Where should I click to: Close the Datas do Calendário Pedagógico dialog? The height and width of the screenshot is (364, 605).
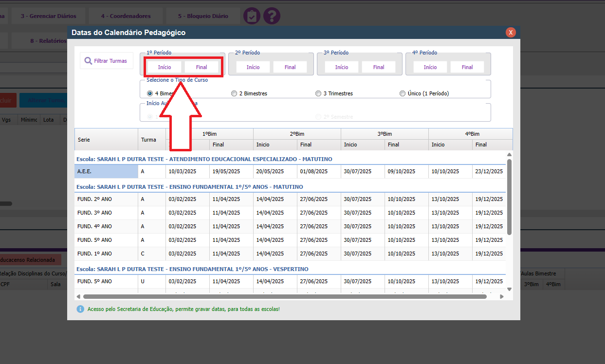click(x=511, y=33)
